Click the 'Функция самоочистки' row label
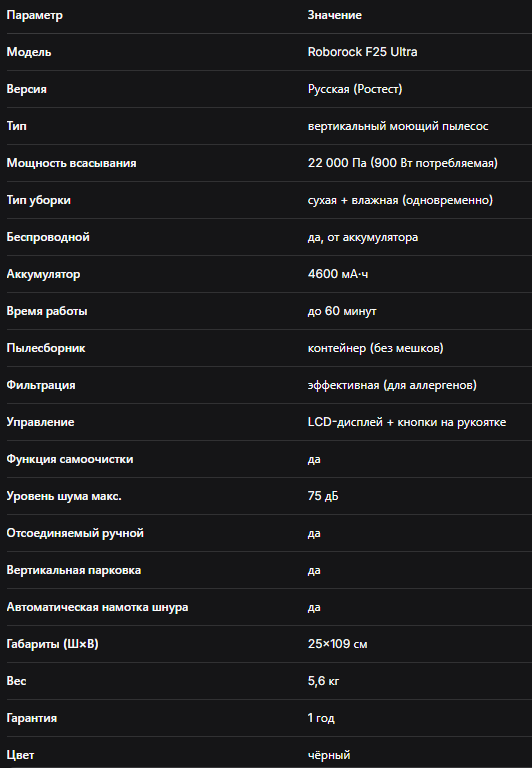The height and width of the screenshot is (768, 532). (70, 459)
